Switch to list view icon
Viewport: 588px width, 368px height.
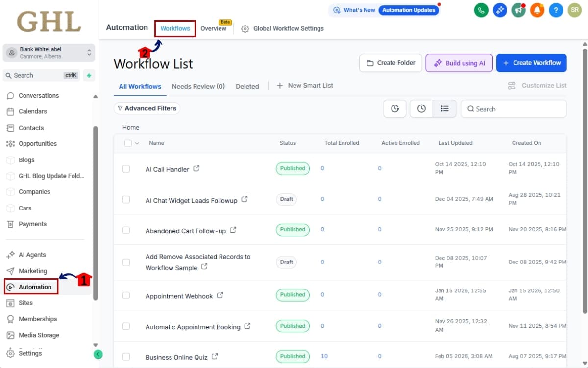tap(444, 109)
